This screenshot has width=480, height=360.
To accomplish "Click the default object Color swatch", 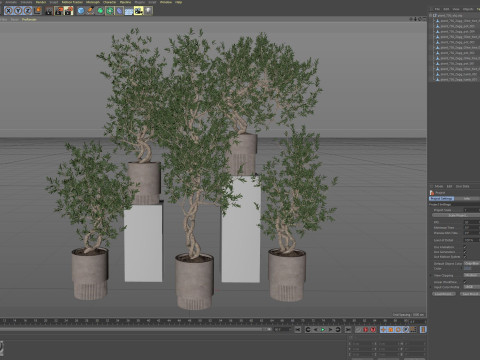I will click(x=468, y=268).
